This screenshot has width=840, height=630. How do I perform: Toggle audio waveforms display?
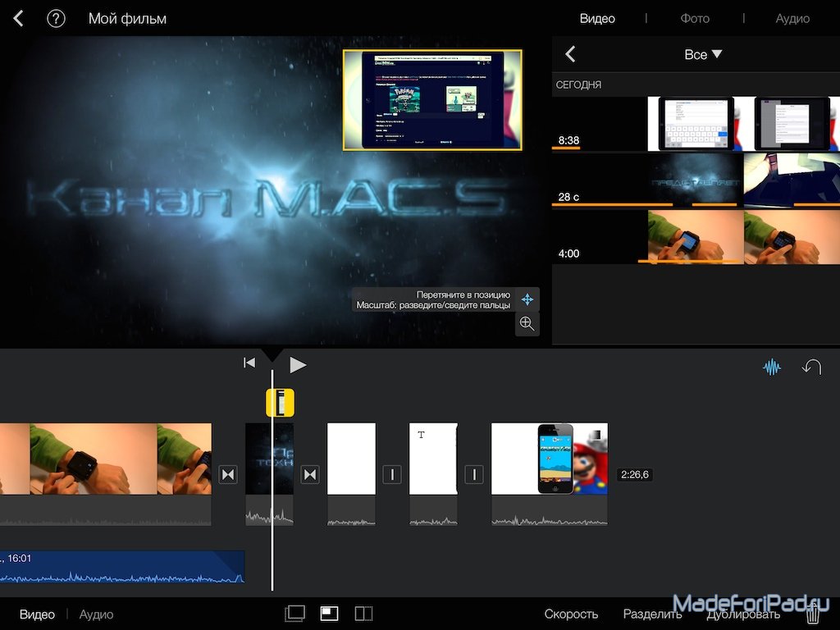[x=772, y=367]
